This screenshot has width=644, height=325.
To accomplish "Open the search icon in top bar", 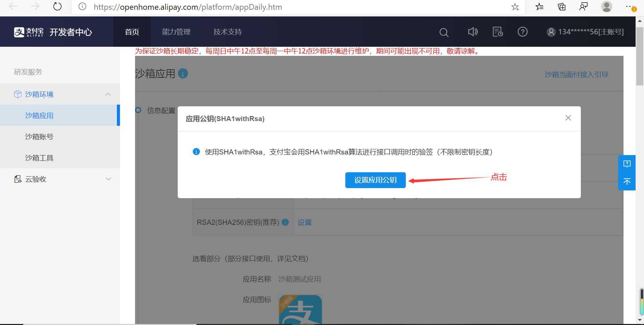I will (443, 32).
